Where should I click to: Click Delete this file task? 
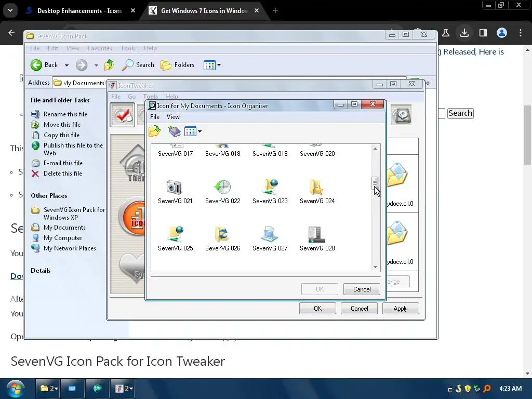point(62,174)
